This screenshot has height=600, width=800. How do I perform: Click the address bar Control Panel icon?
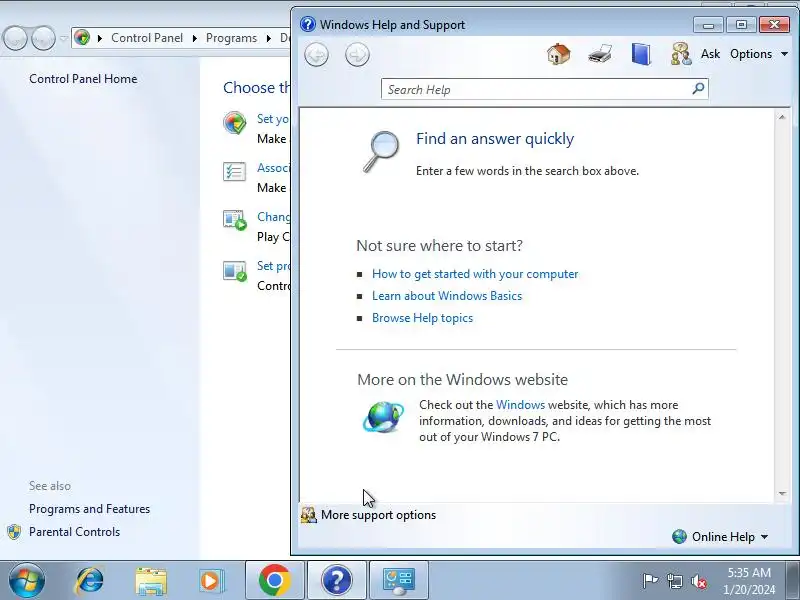(82, 37)
